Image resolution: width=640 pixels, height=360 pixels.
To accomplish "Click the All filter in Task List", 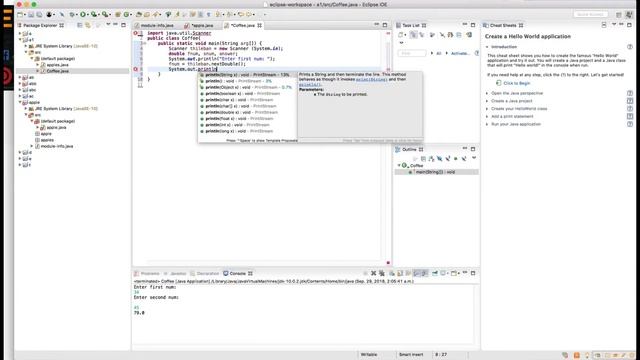I will [439, 53].
